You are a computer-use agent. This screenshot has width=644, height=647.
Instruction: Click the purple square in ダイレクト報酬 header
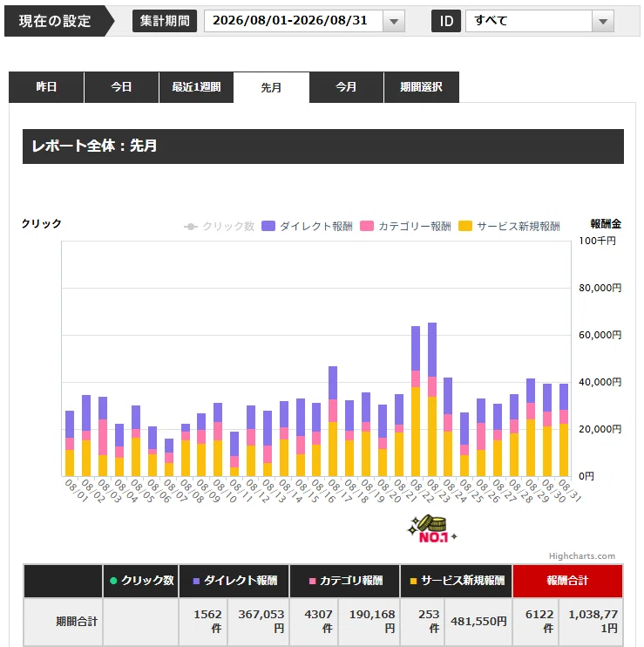[196, 581]
